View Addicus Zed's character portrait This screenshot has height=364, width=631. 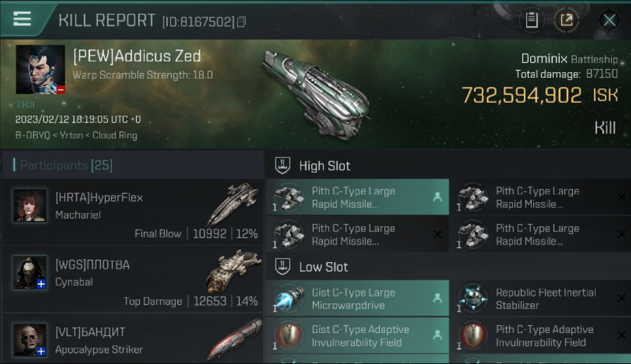pyautogui.click(x=40, y=69)
